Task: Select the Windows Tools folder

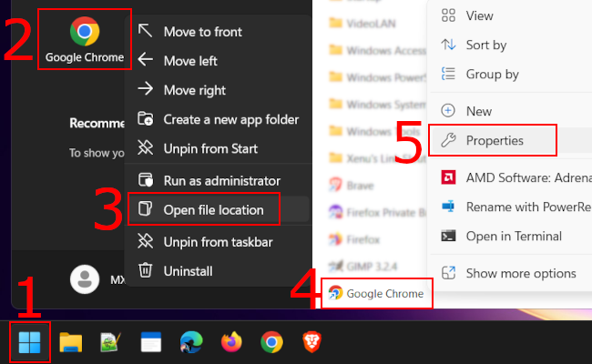Action: (x=373, y=131)
